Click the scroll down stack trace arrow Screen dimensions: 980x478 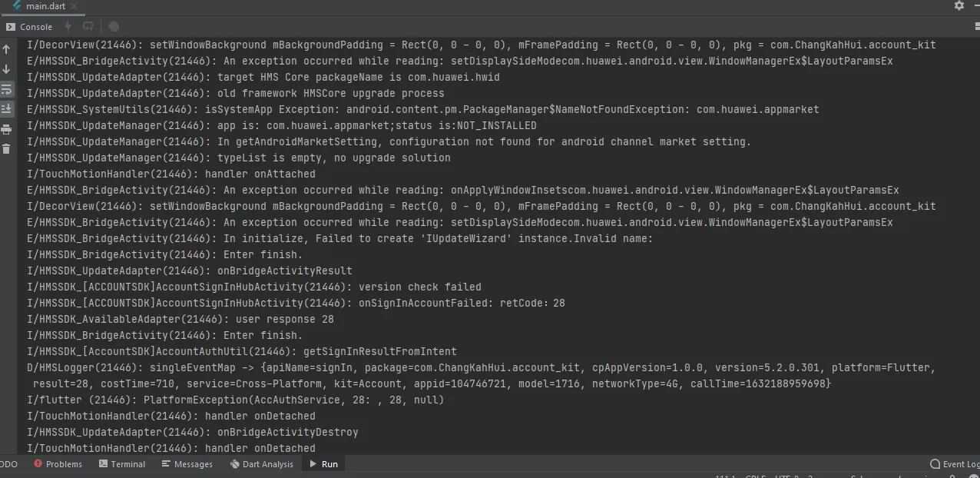6,69
